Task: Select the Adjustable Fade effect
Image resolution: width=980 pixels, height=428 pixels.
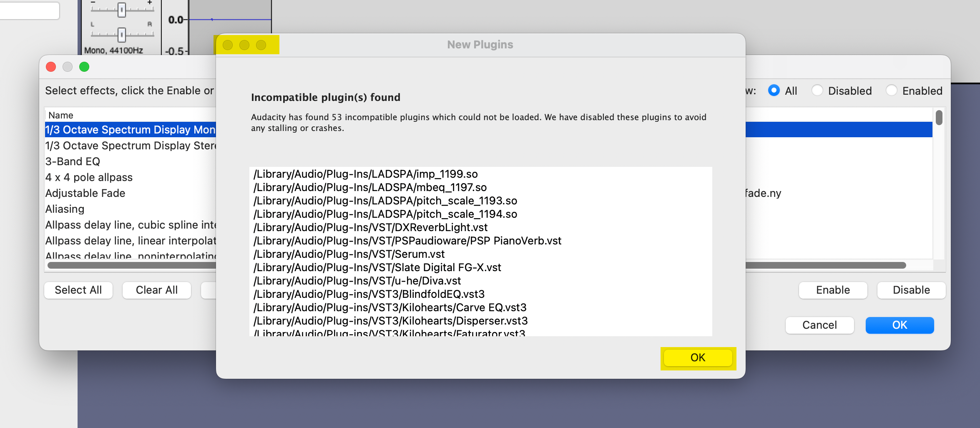Action: click(x=85, y=193)
